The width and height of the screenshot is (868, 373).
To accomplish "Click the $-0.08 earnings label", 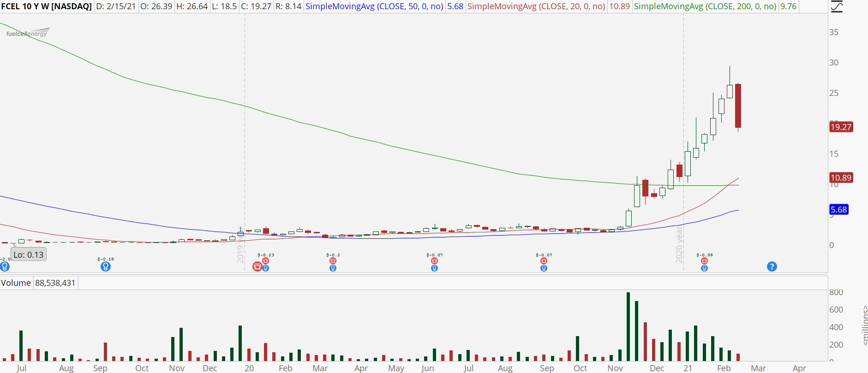I will click(x=705, y=255).
